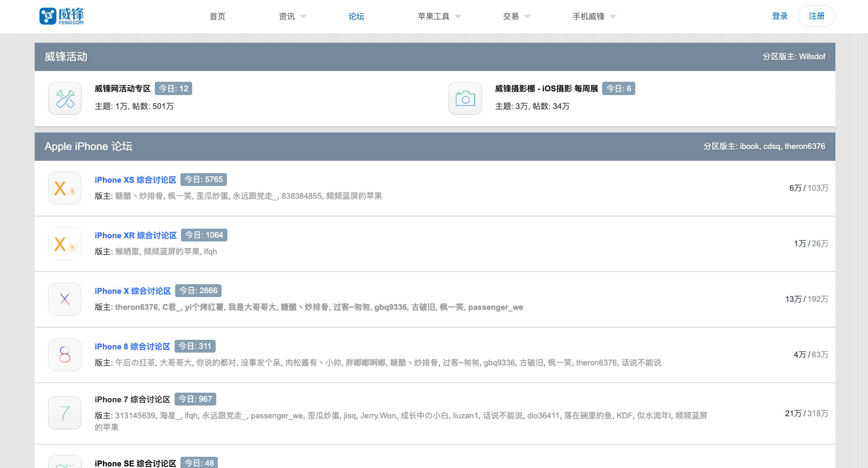Open iPhone 8 综合讨论区 link

pos(132,347)
